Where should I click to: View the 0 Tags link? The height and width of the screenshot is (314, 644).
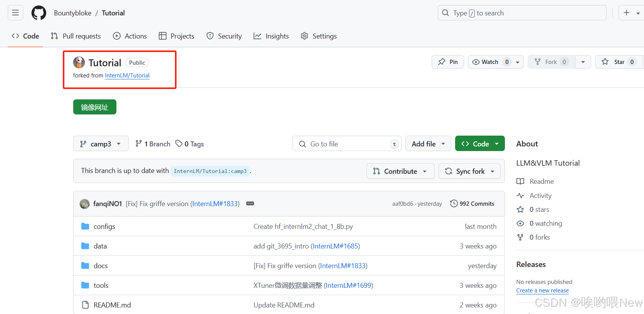(190, 144)
